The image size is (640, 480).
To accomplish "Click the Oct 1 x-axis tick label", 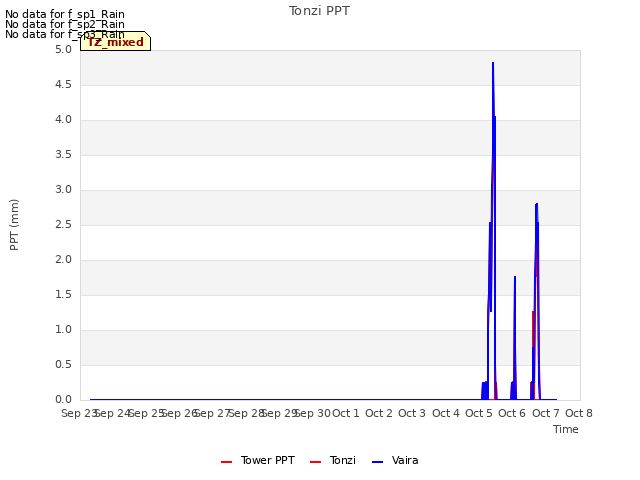I will click(x=346, y=413).
